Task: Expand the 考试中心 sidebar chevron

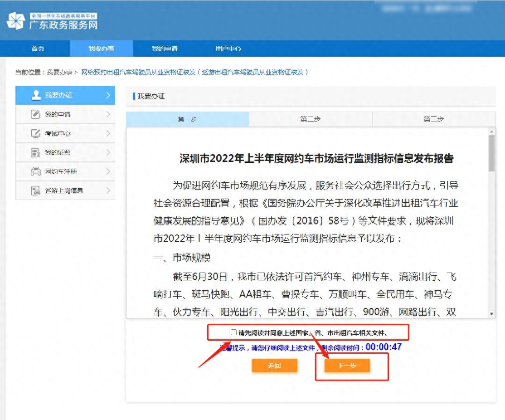Action: tap(108, 133)
